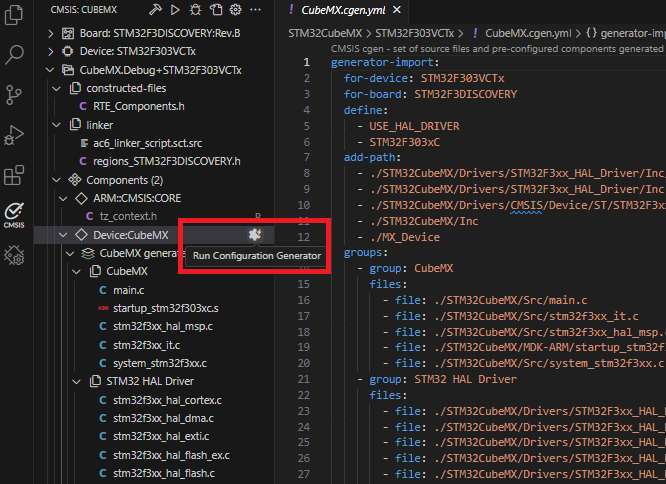This screenshot has width=666, height=484.
Task: Click 'STM32F303xC' define on line 6
Action: click(404, 142)
